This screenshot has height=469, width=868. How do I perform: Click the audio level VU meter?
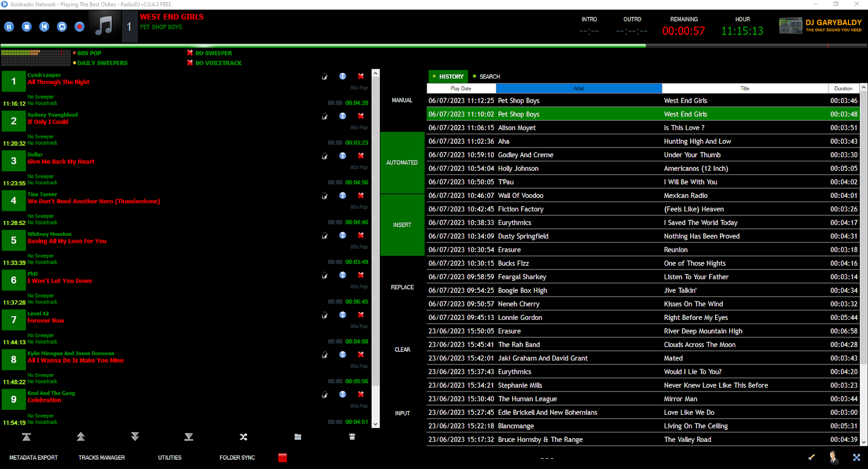[x=36, y=57]
